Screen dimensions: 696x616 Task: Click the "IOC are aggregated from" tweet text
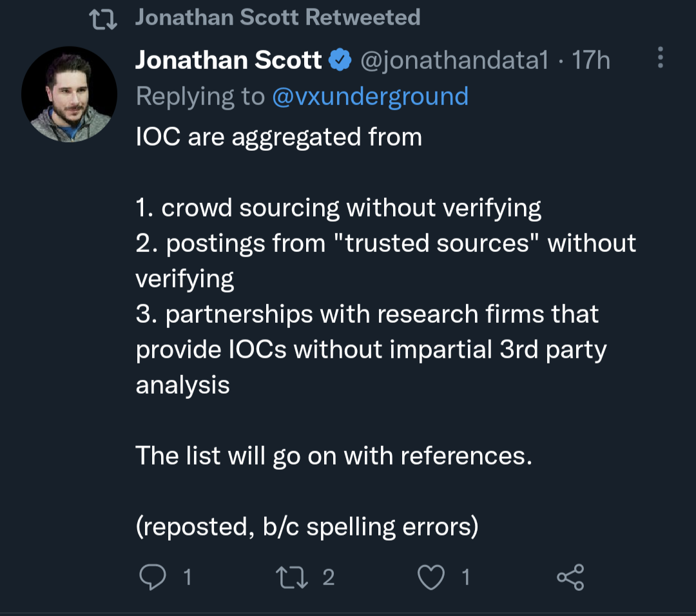pos(278,137)
